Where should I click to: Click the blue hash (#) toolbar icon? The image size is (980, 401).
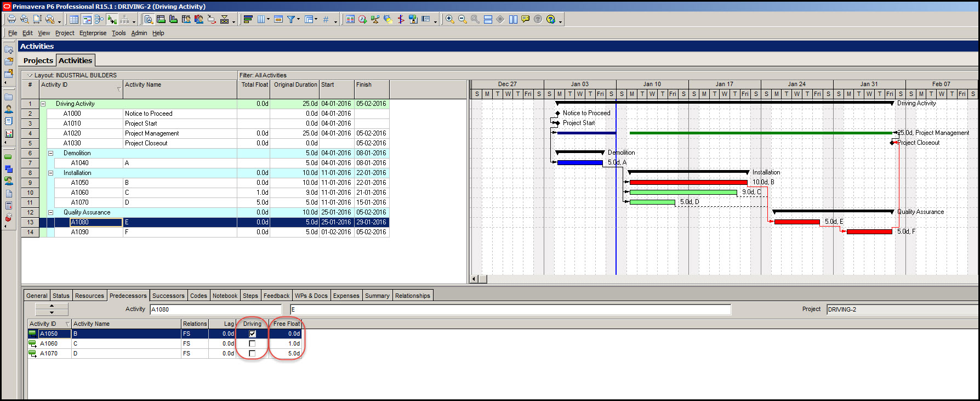(326, 19)
